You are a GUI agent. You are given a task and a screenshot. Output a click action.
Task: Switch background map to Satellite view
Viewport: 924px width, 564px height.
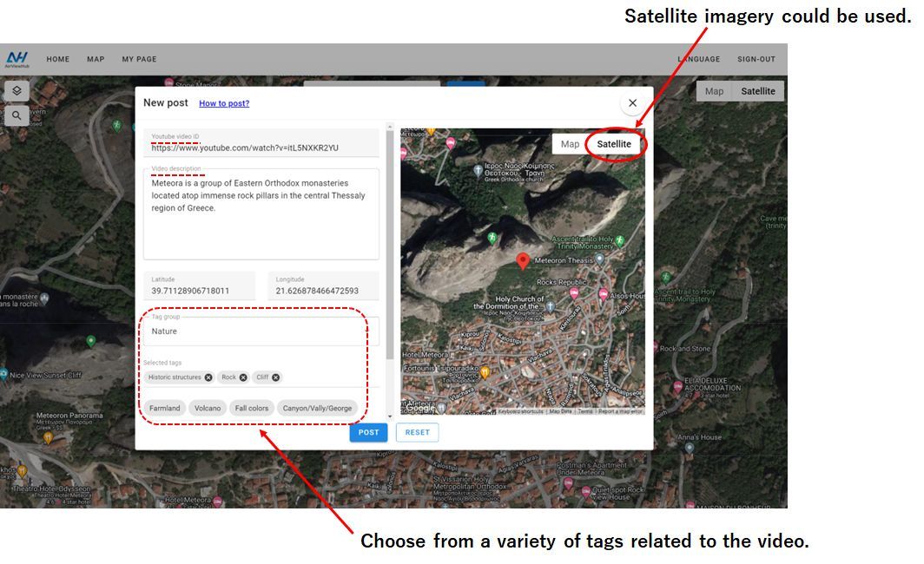tap(758, 91)
